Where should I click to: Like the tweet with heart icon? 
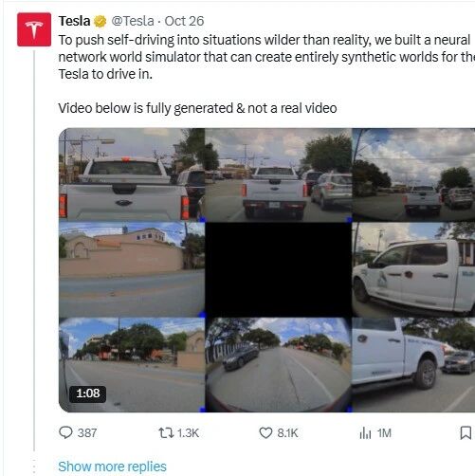point(265,432)
